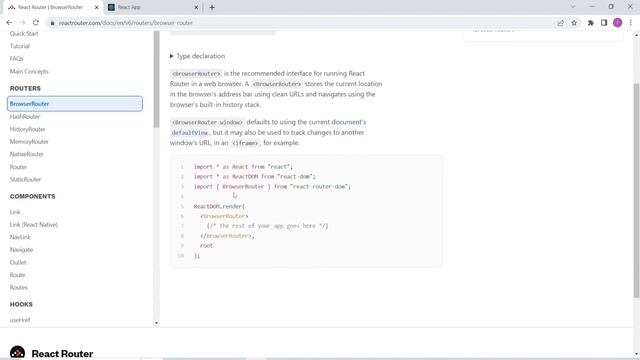Open the useHref hook page

pos(20,320)
